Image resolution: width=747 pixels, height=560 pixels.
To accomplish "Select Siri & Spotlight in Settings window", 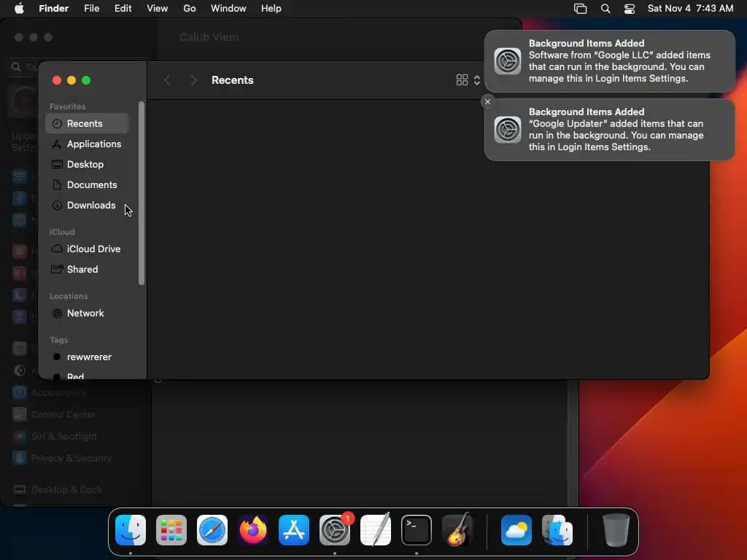I will (x=55, y=436).
